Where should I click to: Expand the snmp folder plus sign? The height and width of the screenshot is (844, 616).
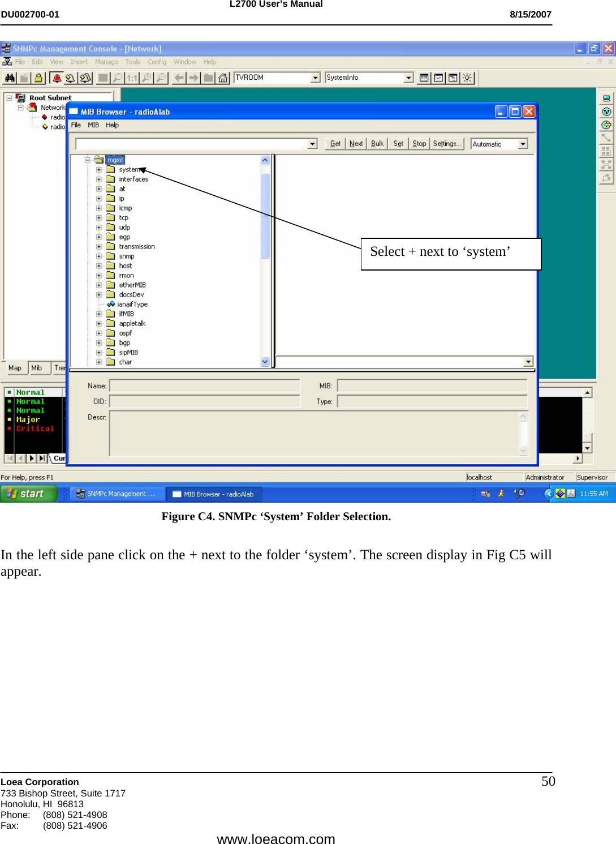point(99,256)
